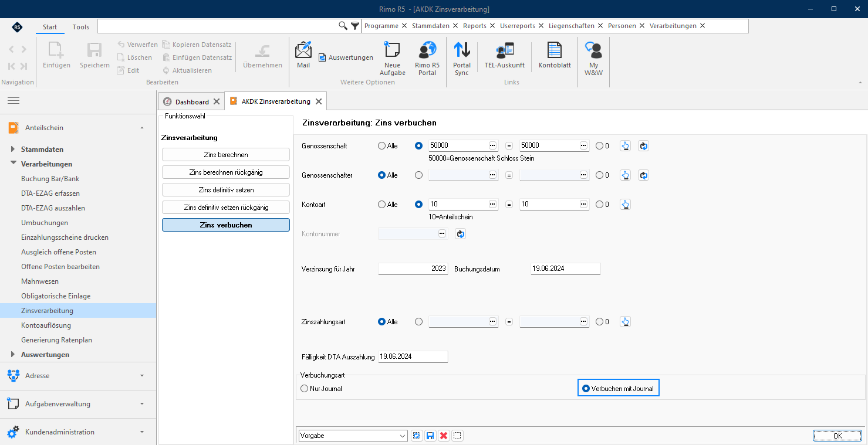Click the filter funnel icon by search
Screen dimensions: 868x445
(x=355, y=26)
